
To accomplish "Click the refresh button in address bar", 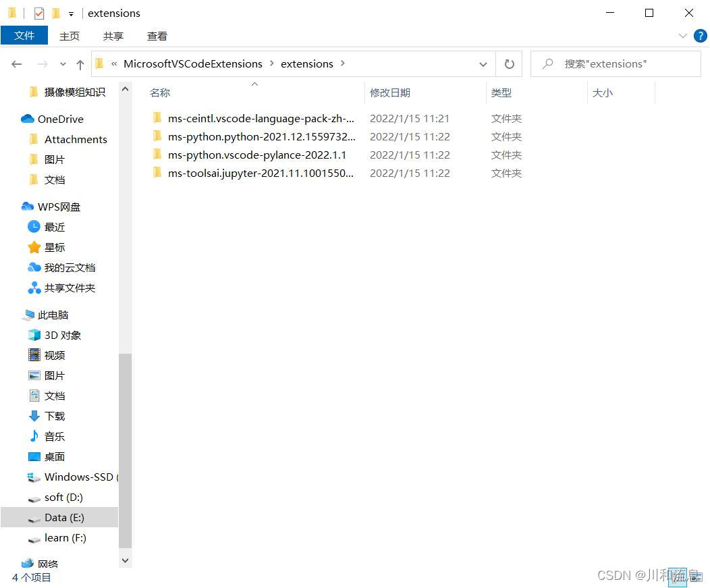I will coord(509,64).
